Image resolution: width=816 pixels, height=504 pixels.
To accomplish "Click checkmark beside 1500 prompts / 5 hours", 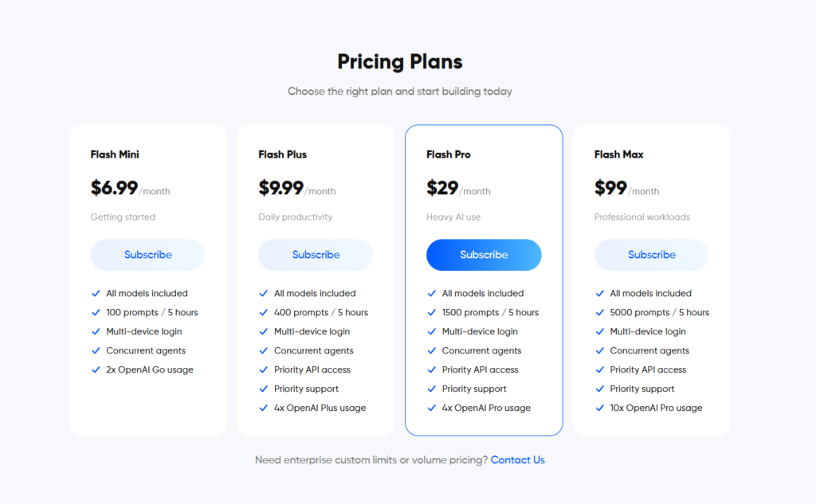I will click(x=432, y=313).
